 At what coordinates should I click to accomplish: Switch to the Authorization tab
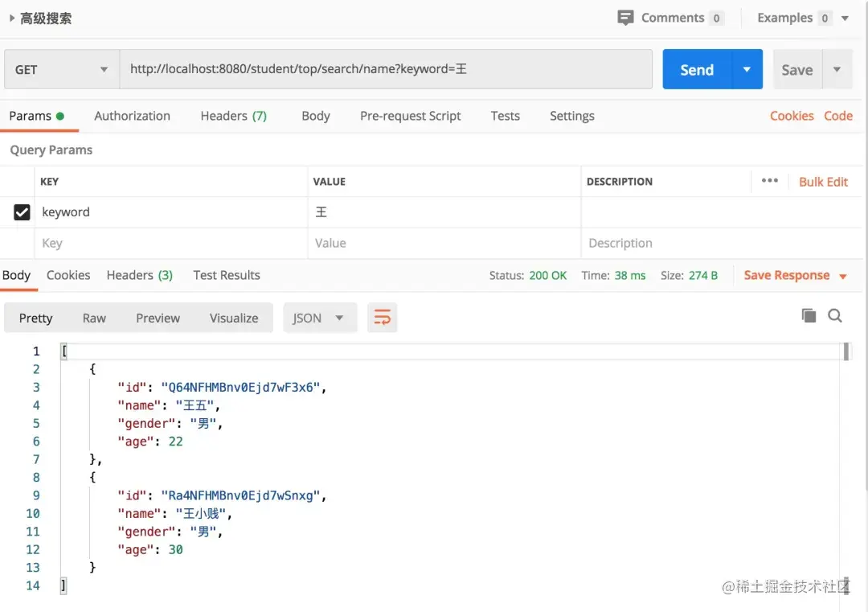(132, 116)
